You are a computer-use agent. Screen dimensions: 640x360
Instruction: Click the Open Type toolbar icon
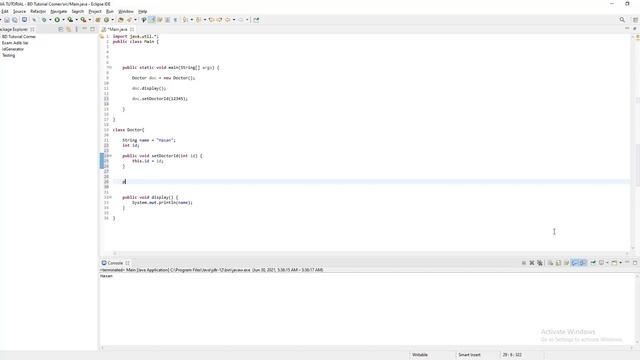(120, 20)
